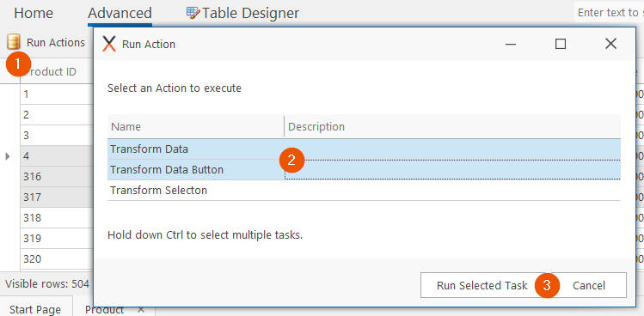This screenshot has width=644, height=316.
Task: Click the row indicator arrow beside row 4
Action: [x=8, y=156]
